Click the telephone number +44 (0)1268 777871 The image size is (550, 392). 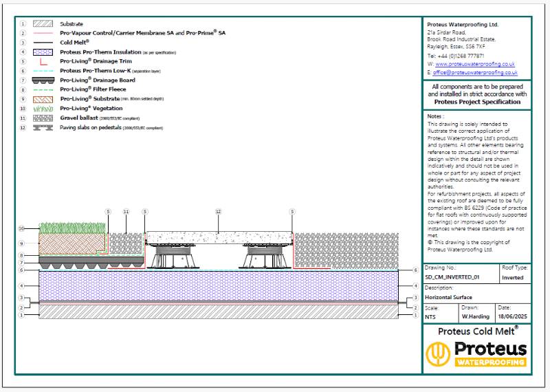click(461, 56)
